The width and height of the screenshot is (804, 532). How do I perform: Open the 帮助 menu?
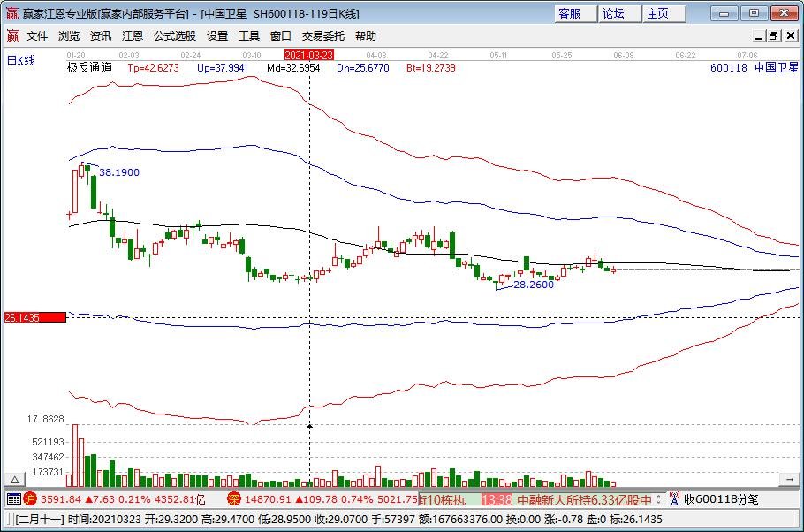tap(366, 36)
